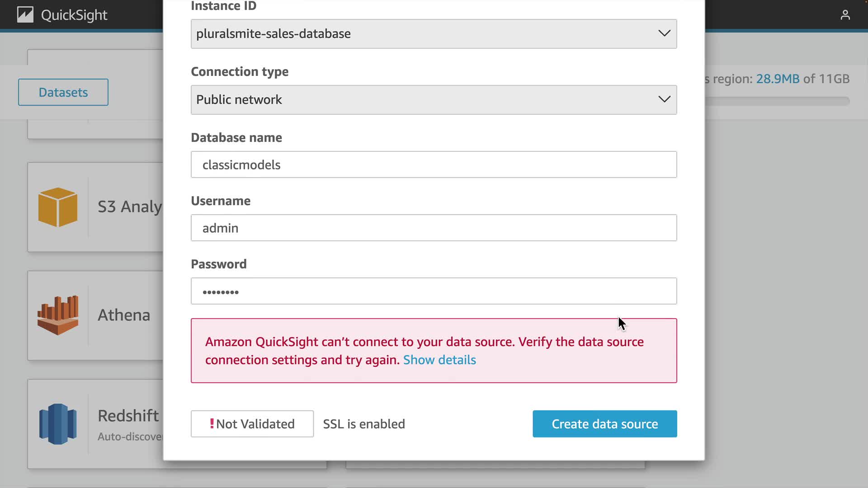Click the 28.9MB capacity link
The image size is (868, 488).
click(x=778, y=79)
